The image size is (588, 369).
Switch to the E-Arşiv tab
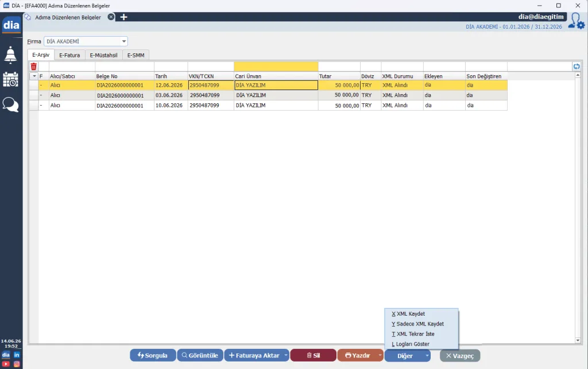pyautogui.click(x=41, y=55)
